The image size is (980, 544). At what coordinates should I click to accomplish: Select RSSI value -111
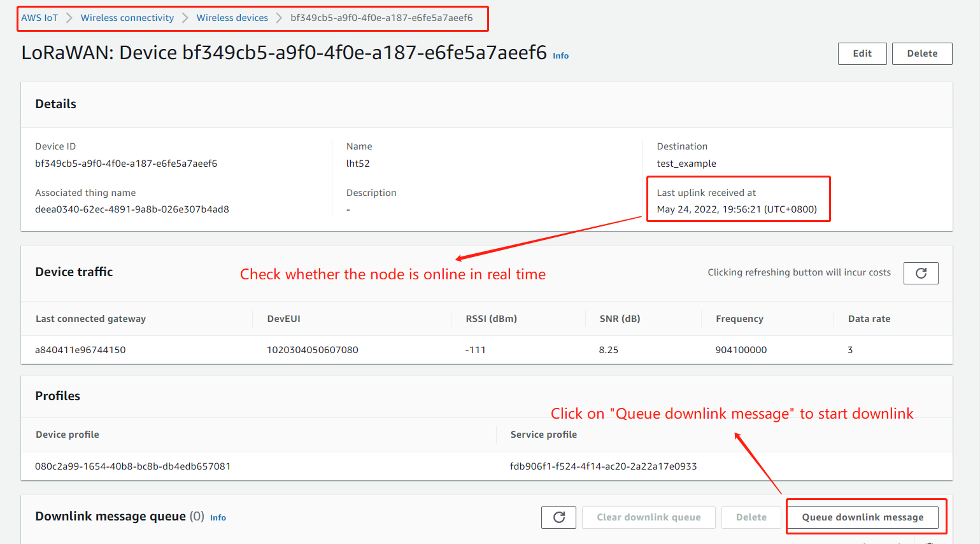(x=476, y=350)
